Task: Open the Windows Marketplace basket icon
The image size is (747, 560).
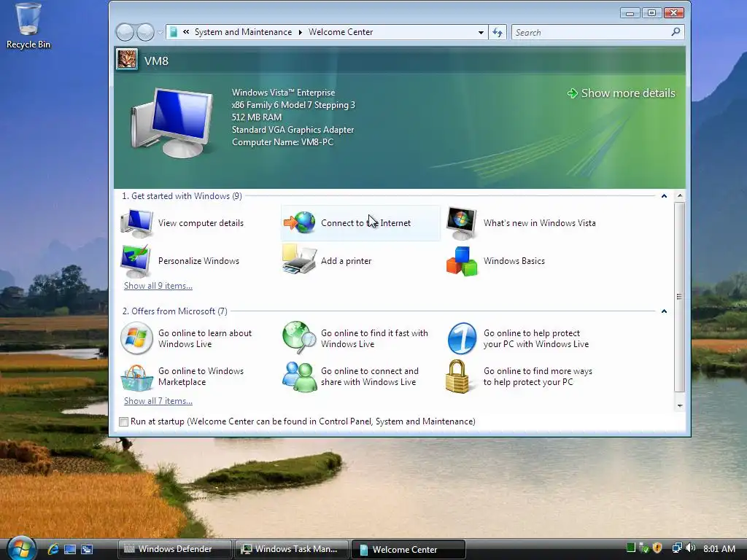Action: pyautogui.click(x=136, y=377)
